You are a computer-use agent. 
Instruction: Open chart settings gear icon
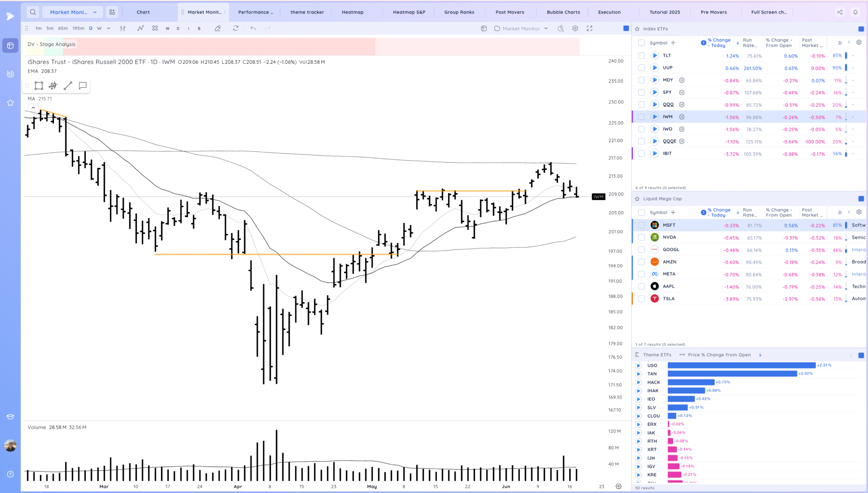(575, 28)
